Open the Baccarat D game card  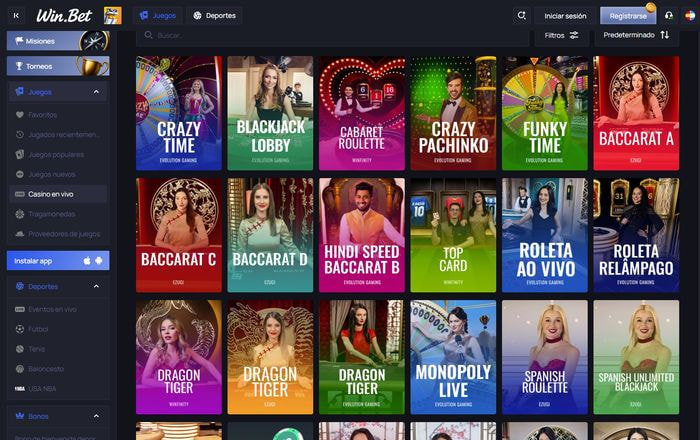(x=270, y=235)
